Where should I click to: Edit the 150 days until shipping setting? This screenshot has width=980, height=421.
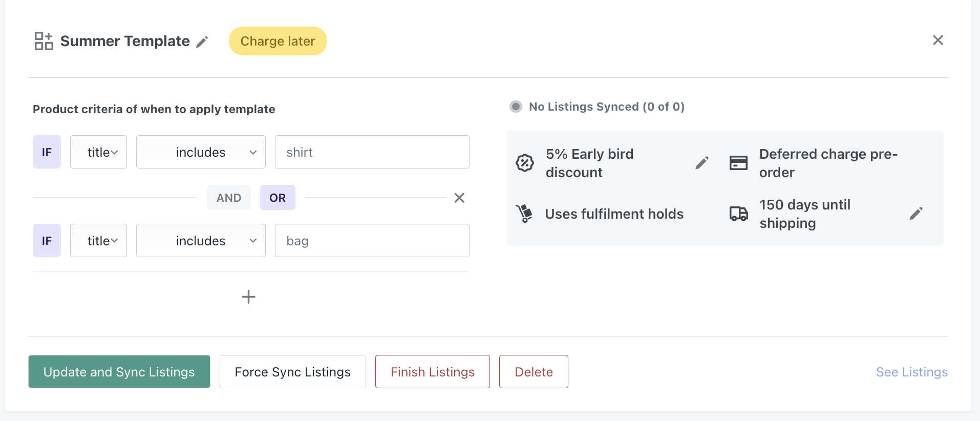coord(916,214)
